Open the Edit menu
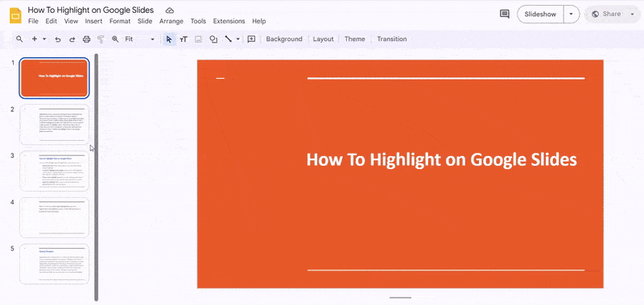644x305 pixels. pos(52,22)
